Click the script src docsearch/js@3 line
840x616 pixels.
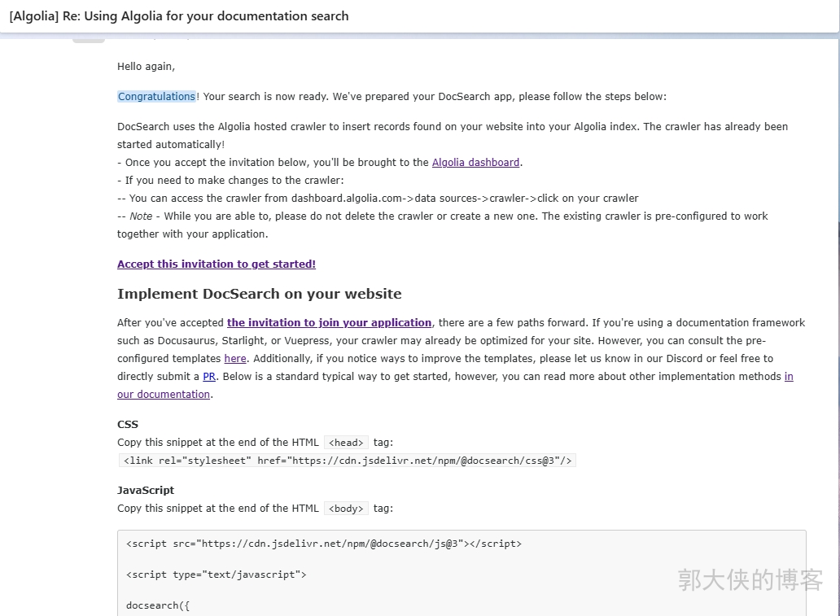click(x=324, y=544)
